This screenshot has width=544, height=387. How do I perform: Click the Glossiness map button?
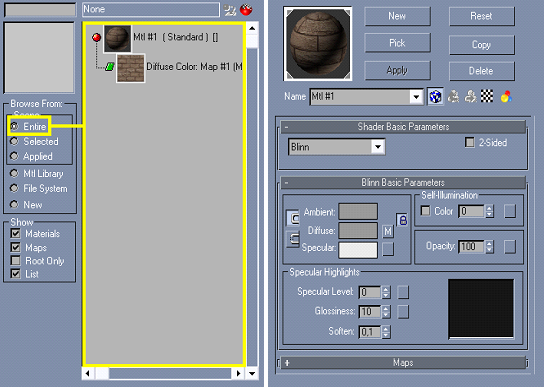tap(403, 312)
